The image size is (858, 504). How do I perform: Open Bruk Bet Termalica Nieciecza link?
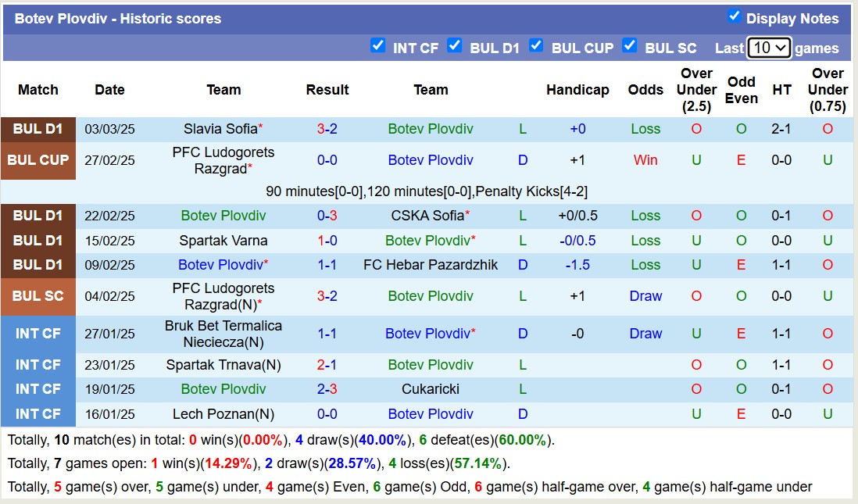click(223, 334)
